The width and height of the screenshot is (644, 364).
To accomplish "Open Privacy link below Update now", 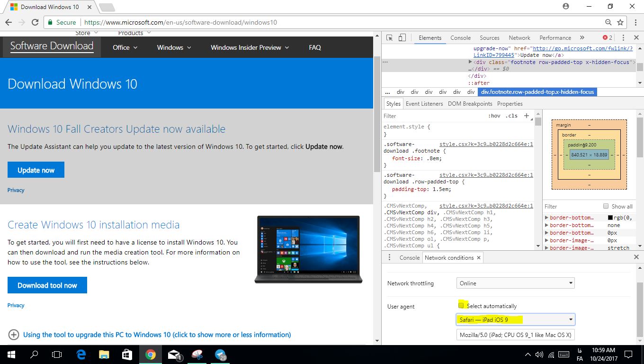I will [16, 190].
